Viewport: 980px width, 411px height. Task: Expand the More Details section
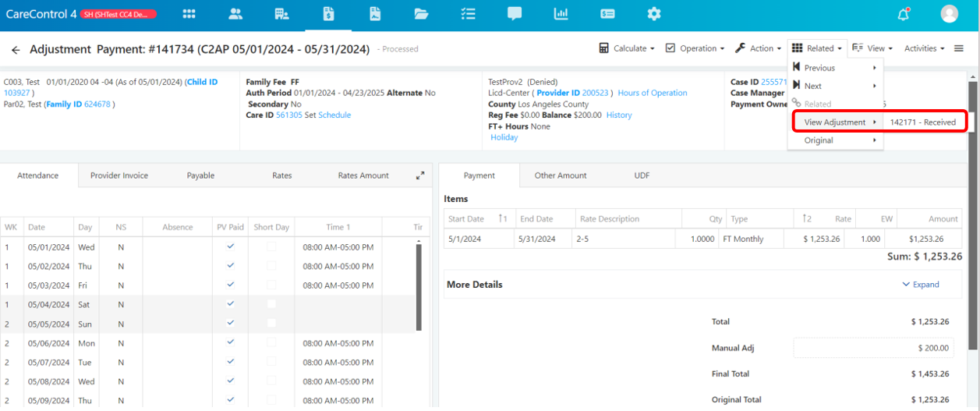click(x=921, y=285)
